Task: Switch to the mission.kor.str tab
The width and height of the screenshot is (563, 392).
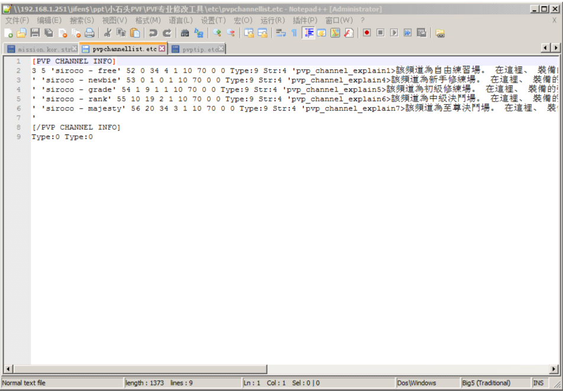Action: tap(42, 49)
